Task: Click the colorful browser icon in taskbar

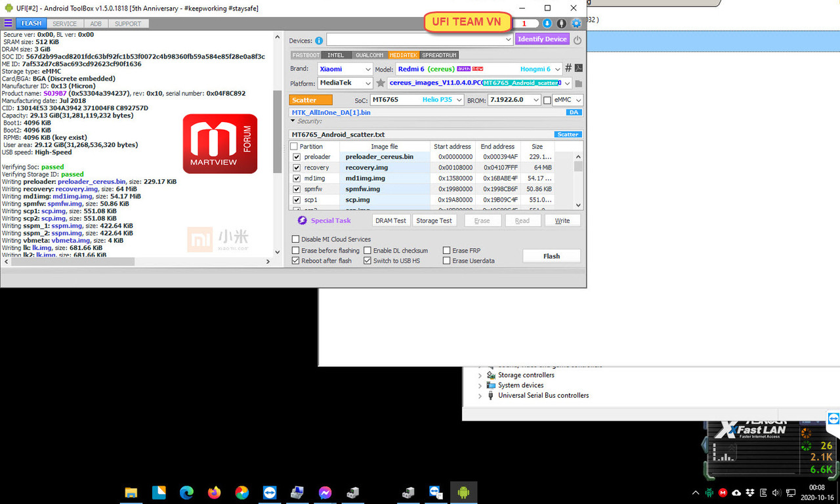Action: [x=241, y=492]
